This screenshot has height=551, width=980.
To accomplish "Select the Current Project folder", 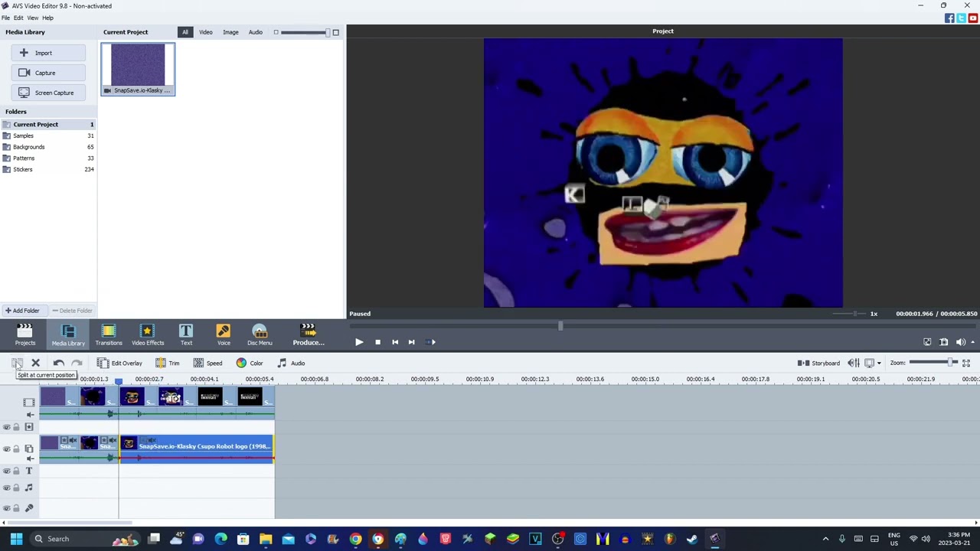I will (48, 124).
